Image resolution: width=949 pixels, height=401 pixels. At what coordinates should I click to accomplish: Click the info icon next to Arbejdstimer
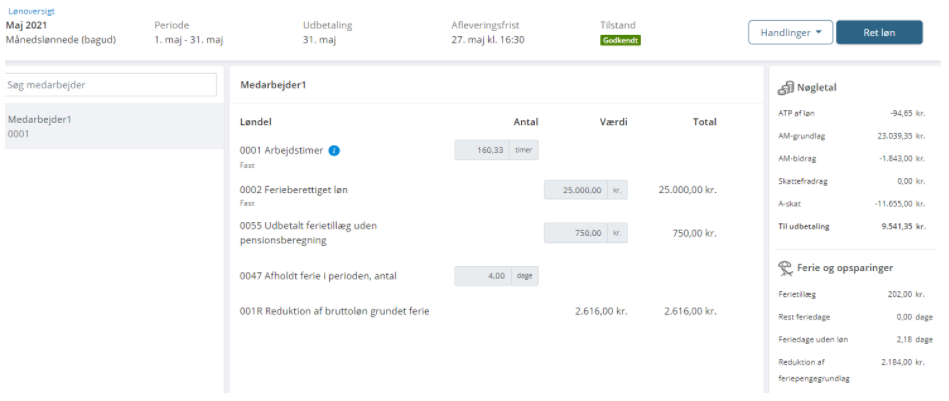click(x=334, y=151)
